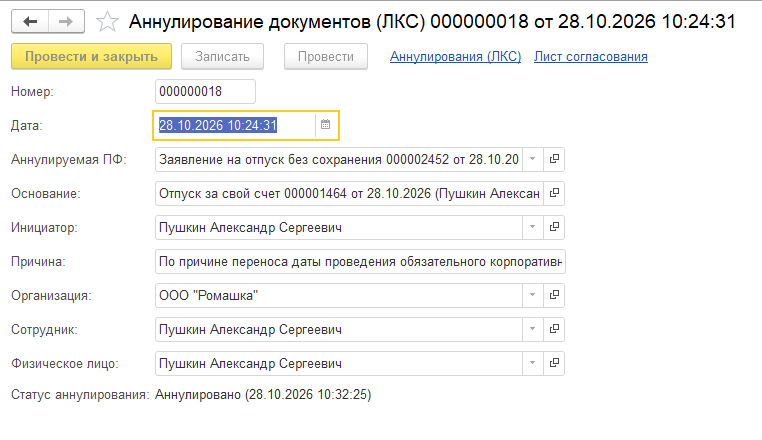Viewport: 762px width, 440px height.
Task: Open the Лист согласования link
Action: tap(590, 57)
